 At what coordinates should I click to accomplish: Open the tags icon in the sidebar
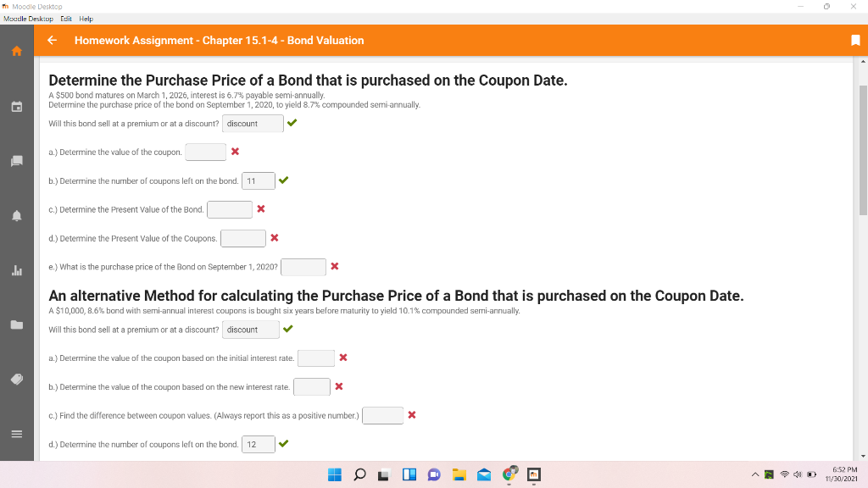coord(17,379)
